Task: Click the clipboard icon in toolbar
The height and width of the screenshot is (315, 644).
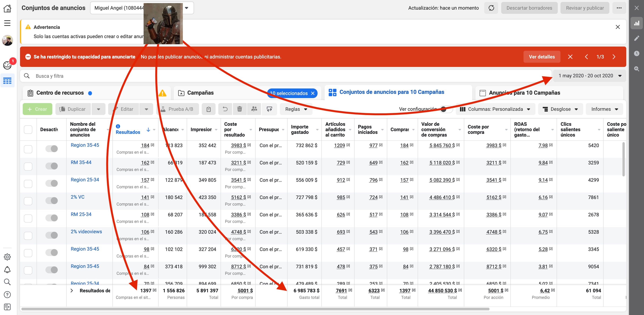Action: [x=208, y=109]
